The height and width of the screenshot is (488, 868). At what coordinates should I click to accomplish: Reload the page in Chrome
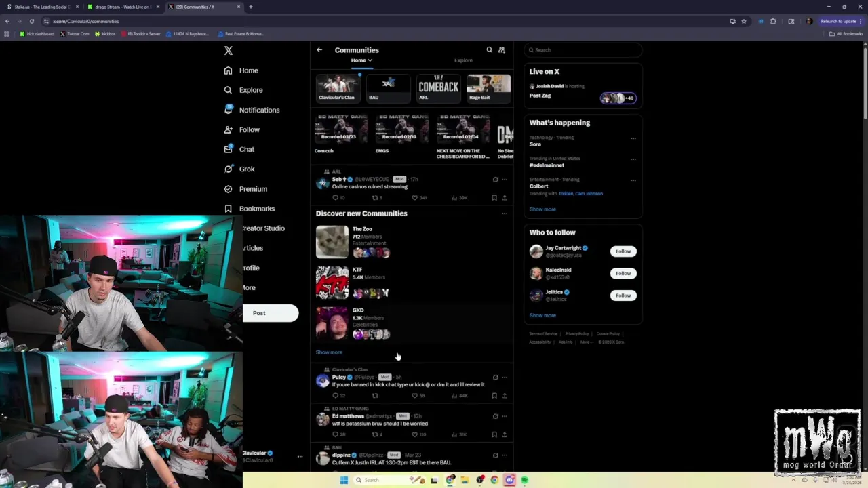pos(31,21)
